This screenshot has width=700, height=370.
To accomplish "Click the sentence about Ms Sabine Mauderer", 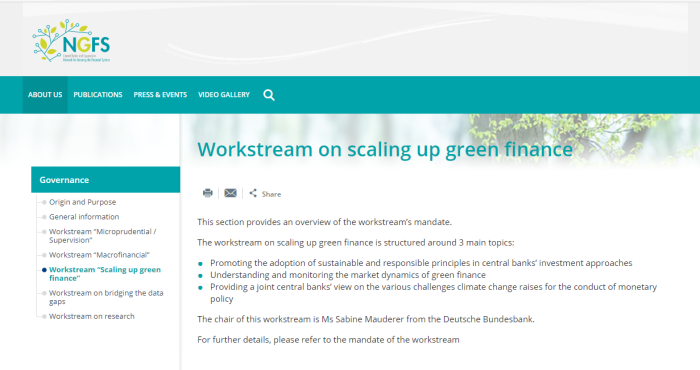I will tap(366, 319).
